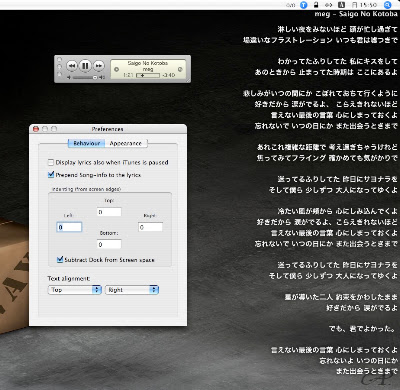Enable Display lyrics also when iTunes is paused
The height and width of the screenshot is (390, 400).
[x=51, y=162]
